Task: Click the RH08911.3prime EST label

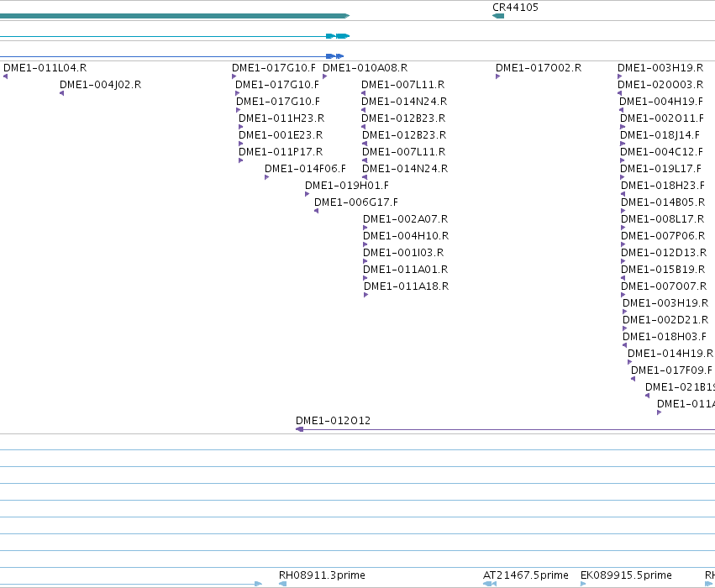Action: 322,575
